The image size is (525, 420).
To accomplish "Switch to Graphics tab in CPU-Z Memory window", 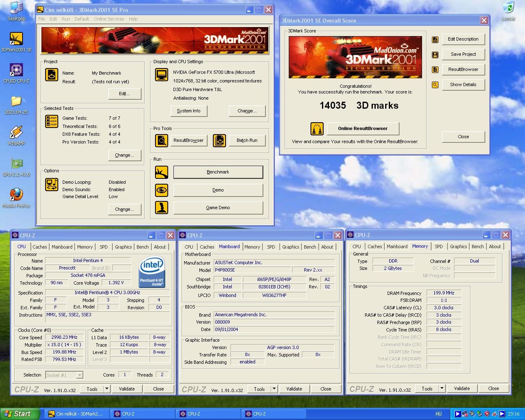I will coord(458,247).
